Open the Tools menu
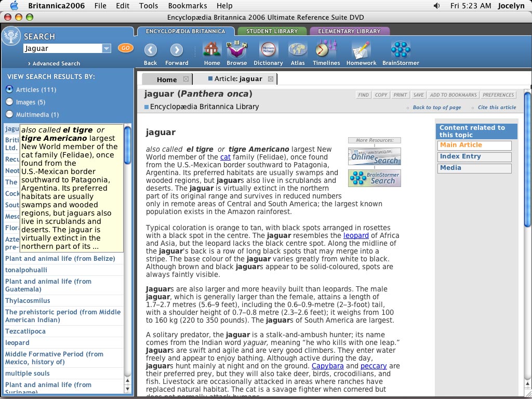The image size is (532, 399). tap(149, 6)
